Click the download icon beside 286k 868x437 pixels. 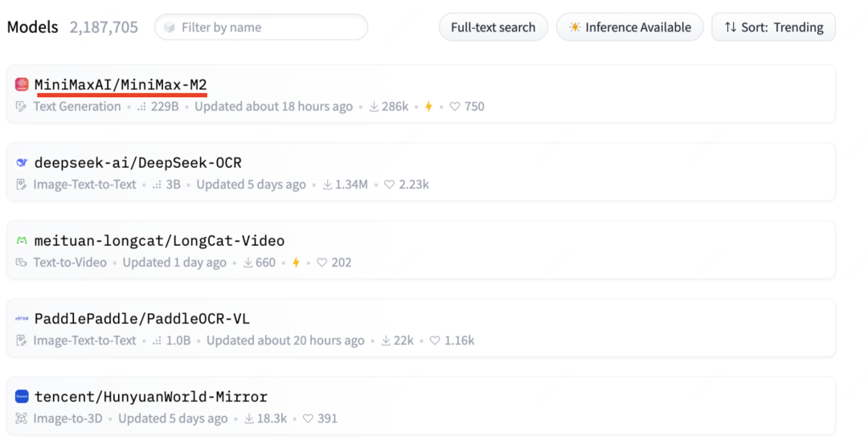(375, 107)
